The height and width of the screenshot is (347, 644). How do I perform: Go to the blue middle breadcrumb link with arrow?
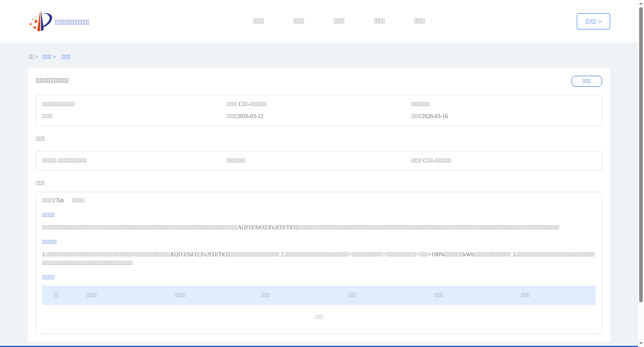coord(49,57)
